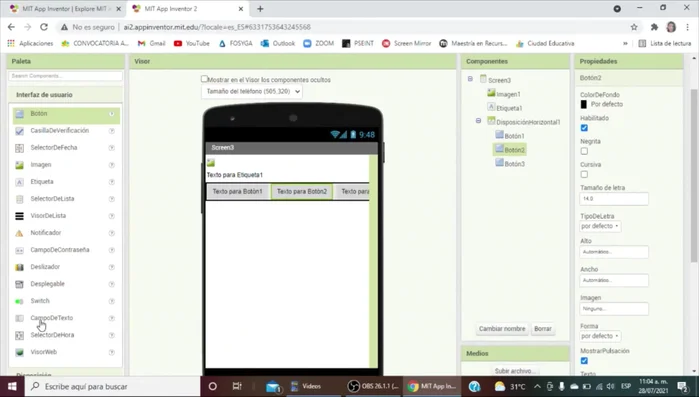Click the Cambiar nombre button
Viewport: 699px width, 397px height.
click(502, 329)
